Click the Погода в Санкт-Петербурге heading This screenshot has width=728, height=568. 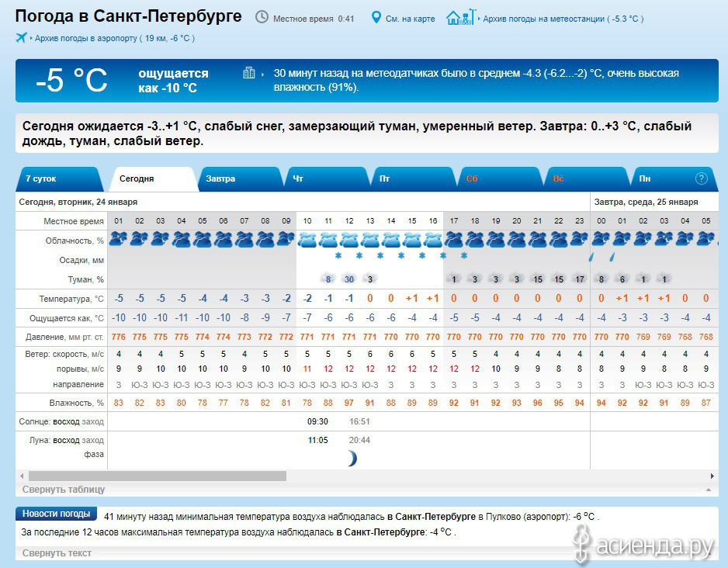[129, 16]
